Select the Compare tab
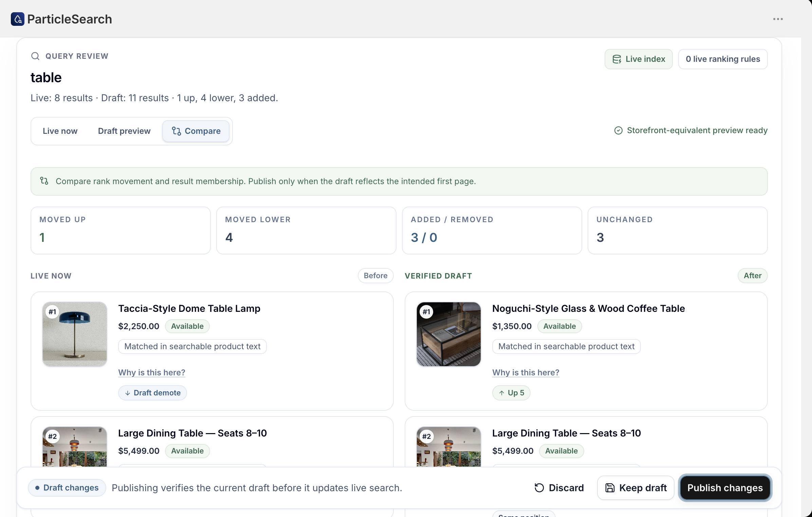This screenshot has width=812, height=517. (196, 131)
